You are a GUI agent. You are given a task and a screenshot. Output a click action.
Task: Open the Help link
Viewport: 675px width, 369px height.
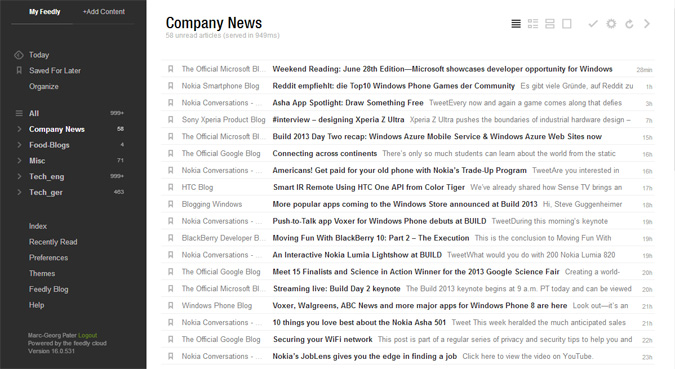pyautogui.click(x=37, y=305)
